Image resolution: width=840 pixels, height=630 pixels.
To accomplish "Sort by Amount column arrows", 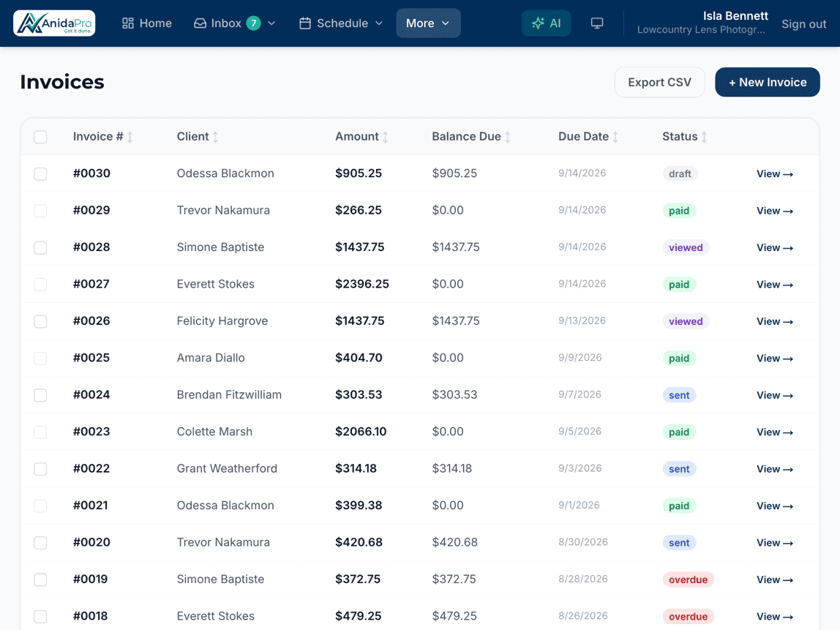I will pos(385,137).
